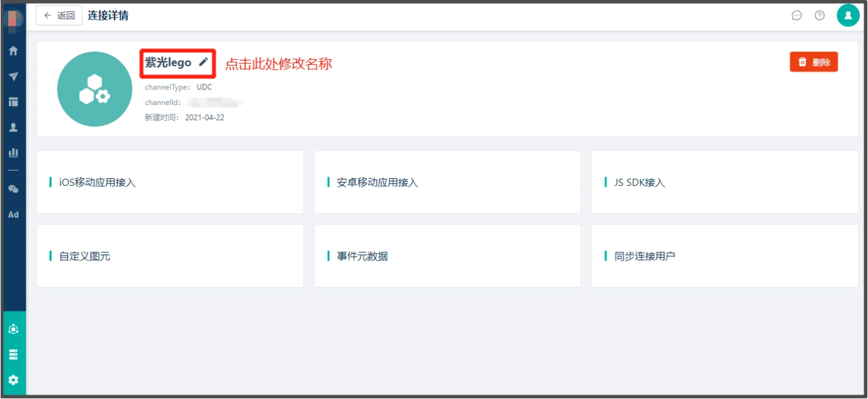Open the iOS移动应用接入 card

[x=170, y=182]
